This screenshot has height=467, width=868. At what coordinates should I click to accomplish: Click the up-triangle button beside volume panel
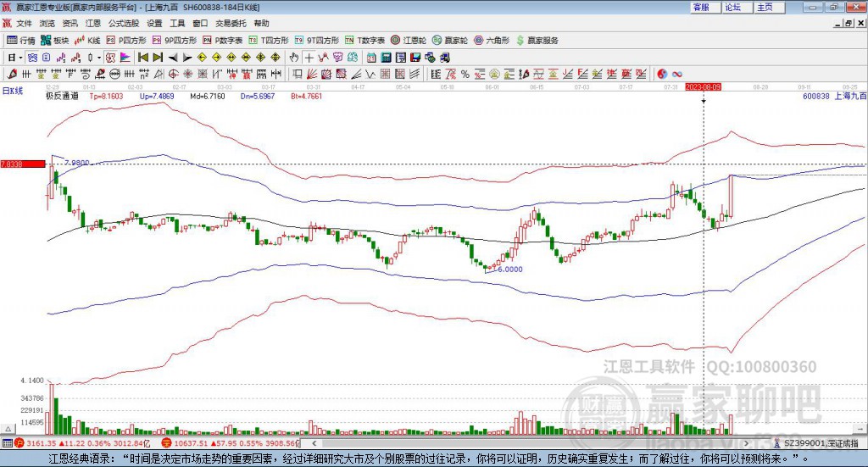pyautogui.click(x=8, y=429)
